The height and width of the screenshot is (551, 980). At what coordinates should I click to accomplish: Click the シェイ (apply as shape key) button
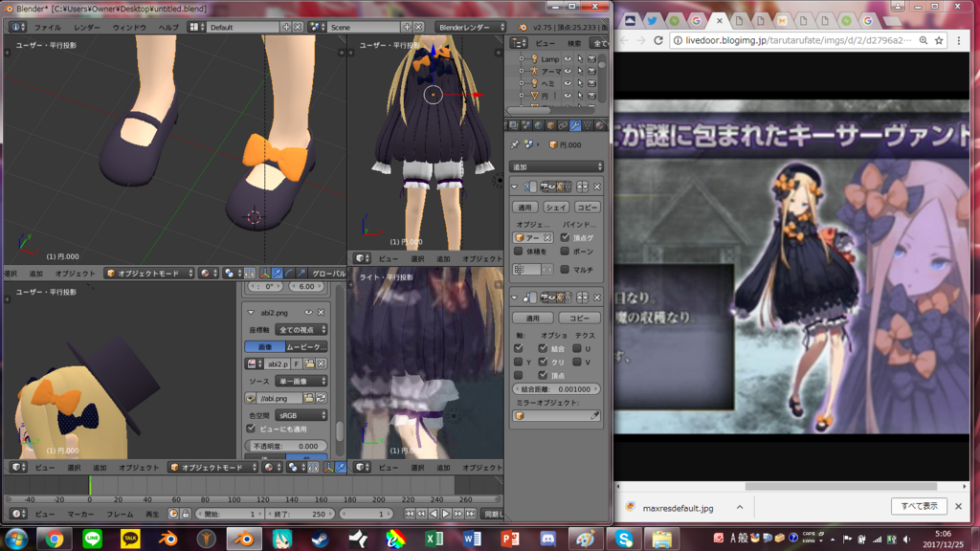pos(556,207)
